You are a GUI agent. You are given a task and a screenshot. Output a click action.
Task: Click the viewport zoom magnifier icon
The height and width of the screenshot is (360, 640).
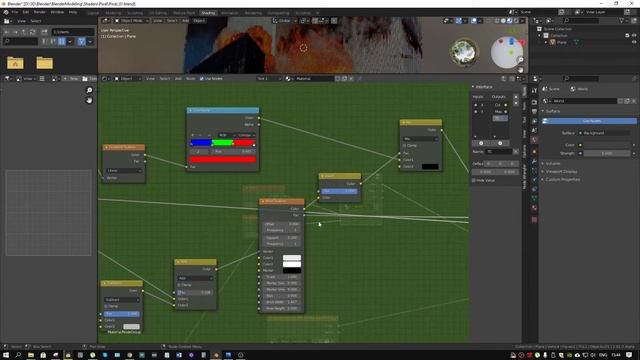click(x=521, y=60)
